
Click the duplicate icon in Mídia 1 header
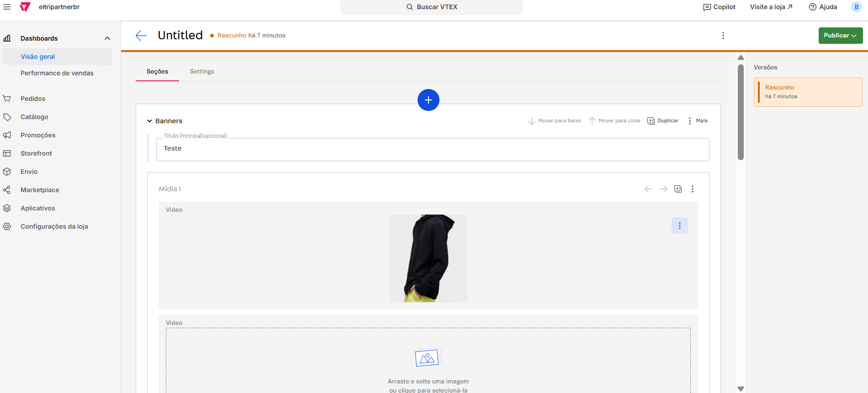[678, 189]
